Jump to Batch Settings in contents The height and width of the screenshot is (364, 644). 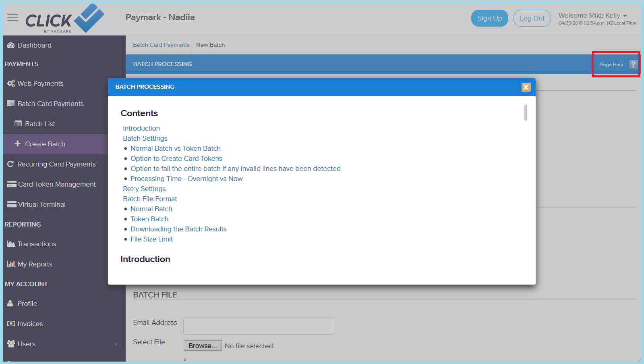[145, 138]
